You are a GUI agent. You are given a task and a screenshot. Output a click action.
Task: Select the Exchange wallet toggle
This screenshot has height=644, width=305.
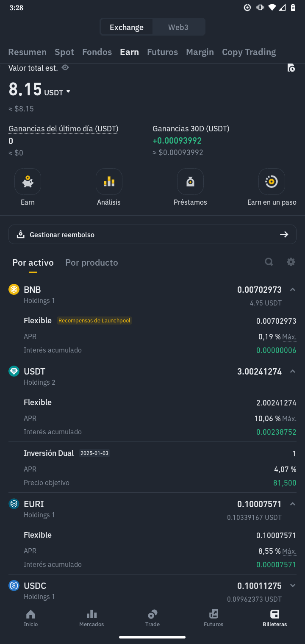click(127, 27)
